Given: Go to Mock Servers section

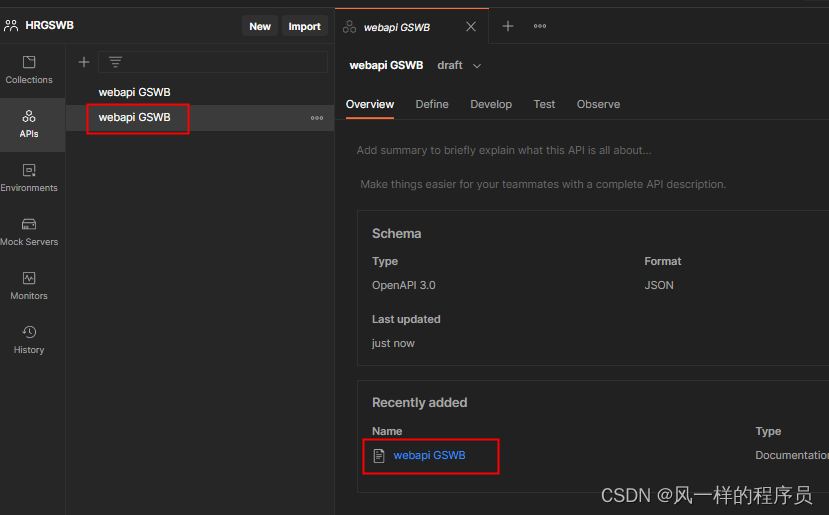Looking at the screenshot, I should tap(29, 233).
